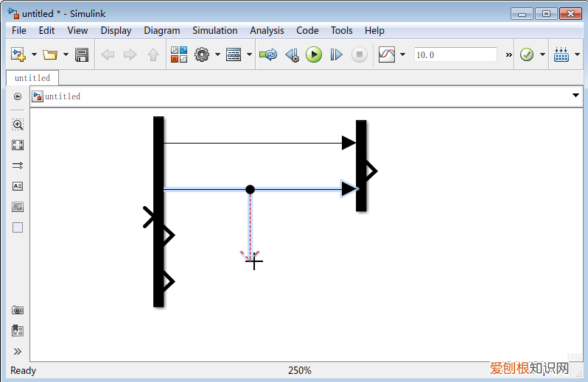The image size is (588, 382).
Task: Open Model Configuration Parameters gear
Action: [x=201, y=54]
